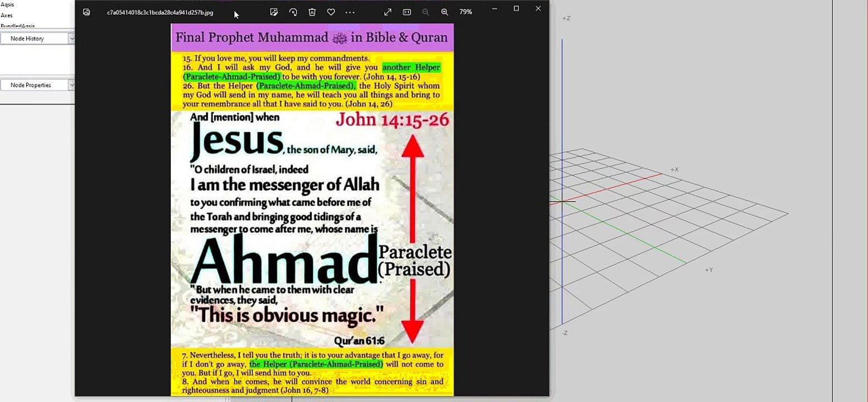
Task: Click the Photos app home icon beside the filename
Action: (86, 12)
